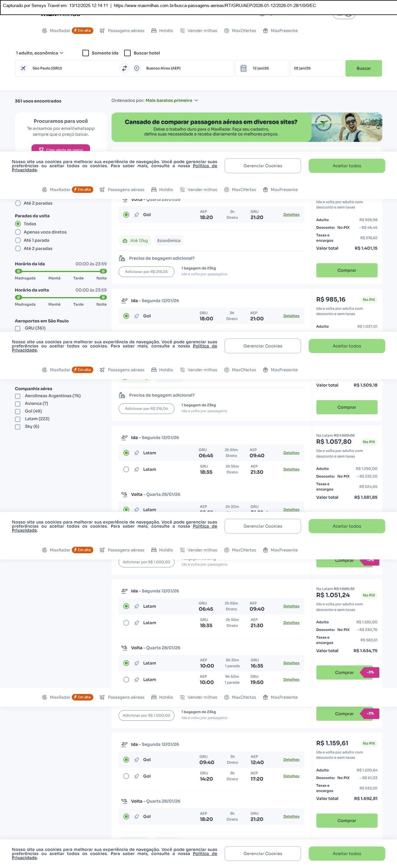Click the swap origin and destination arrows icon
Image resolution: width=397 pixels, height=868 pixels.
click(124, 68)
